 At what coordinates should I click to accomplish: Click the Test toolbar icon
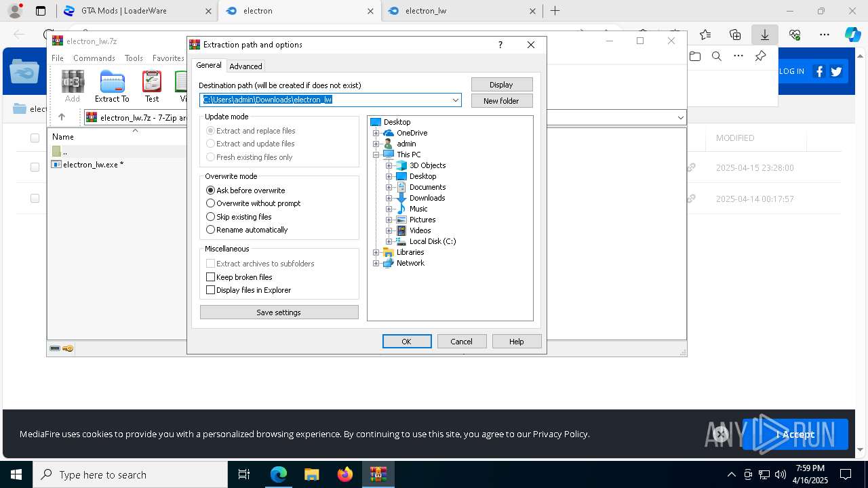pyautogui.click(x=152, y=86)
